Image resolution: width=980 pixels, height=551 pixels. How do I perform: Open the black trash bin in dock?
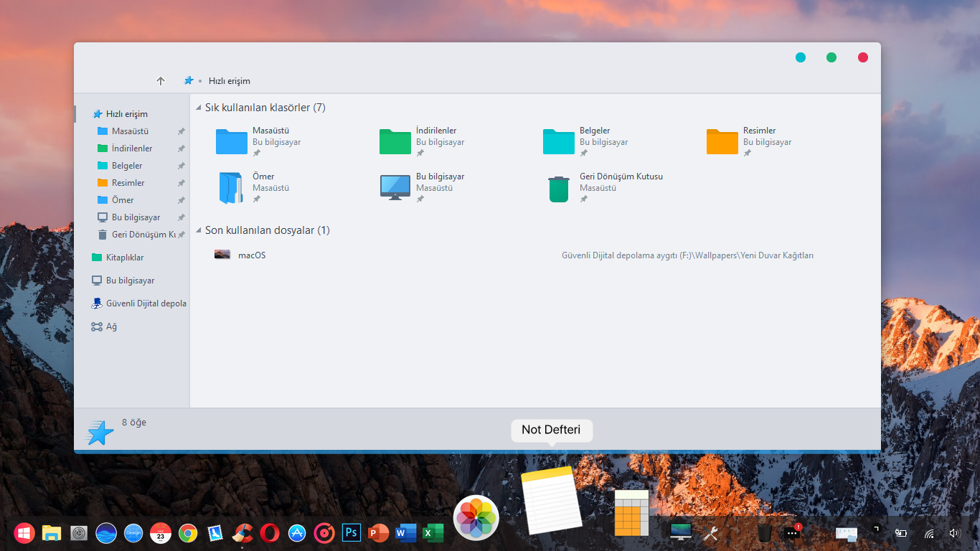(x=765, y=533)
